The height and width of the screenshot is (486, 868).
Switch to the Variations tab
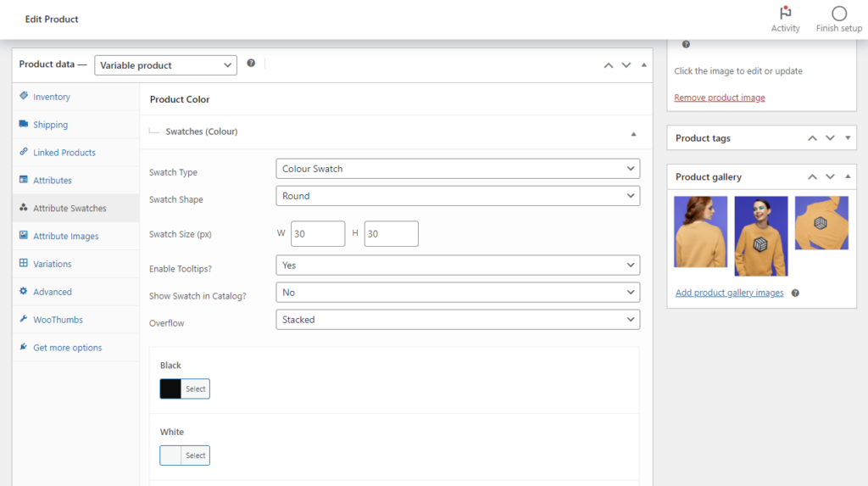tap(52, 264)
